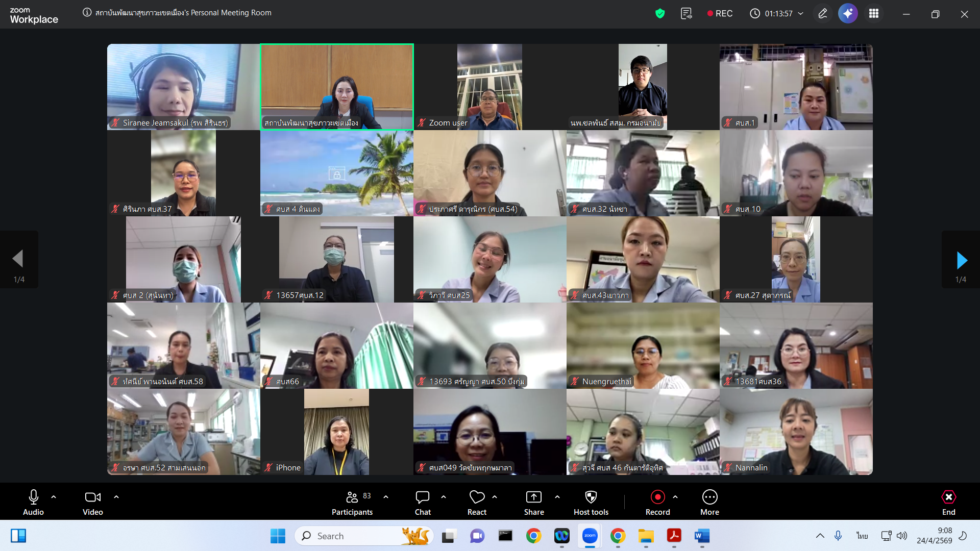Open the Participants panel
The image size is (980, 551).
point(352,497)
